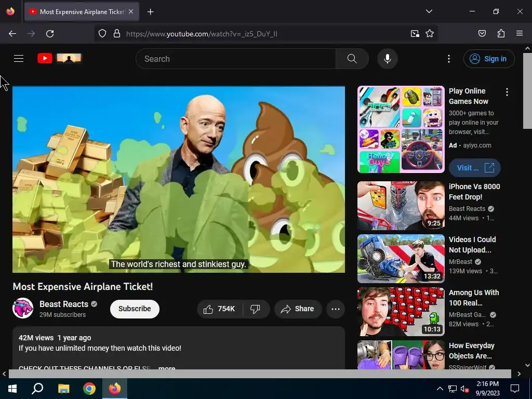Click the 'ayiyo.com' ad domain text

point(477,145)
